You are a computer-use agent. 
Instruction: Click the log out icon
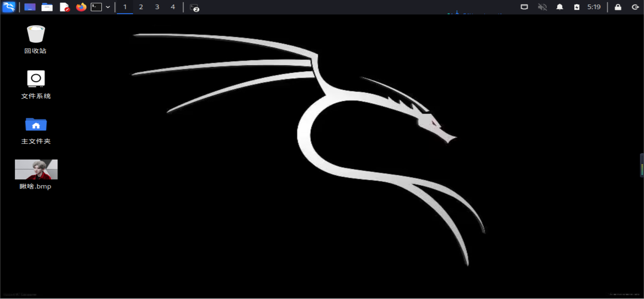635,7
